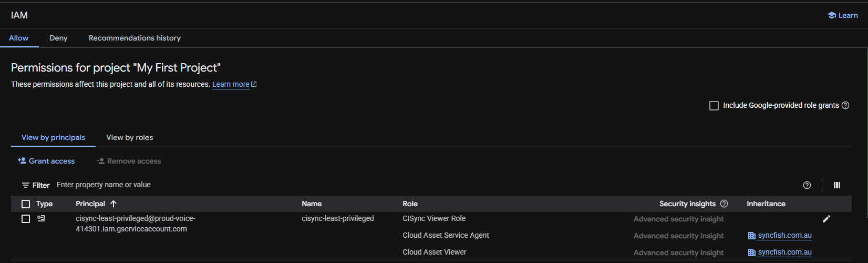Click the Learn graduation cap icon
The width and height of the screenshot is (868, 263).
point(832,15)
